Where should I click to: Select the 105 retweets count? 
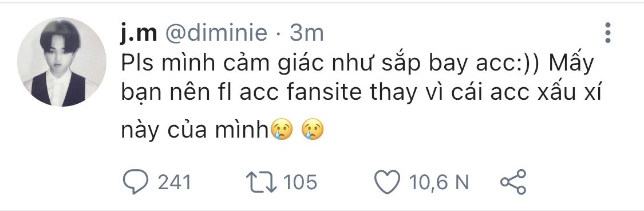pos(301,182)
